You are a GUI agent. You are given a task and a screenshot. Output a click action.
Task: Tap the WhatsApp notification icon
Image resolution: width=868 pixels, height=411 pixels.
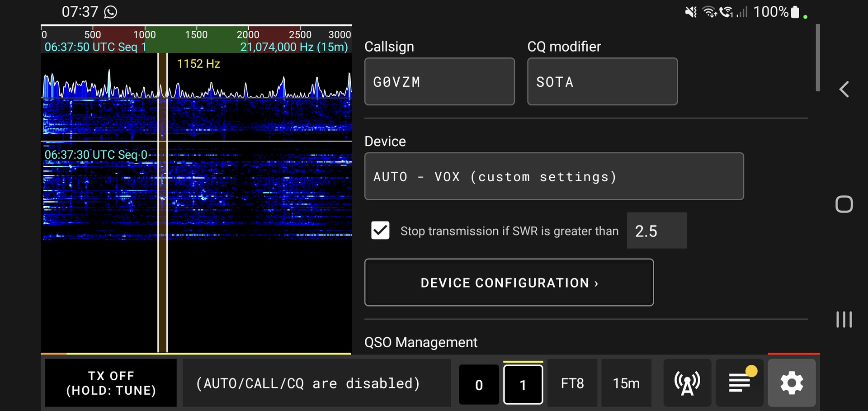111,12
